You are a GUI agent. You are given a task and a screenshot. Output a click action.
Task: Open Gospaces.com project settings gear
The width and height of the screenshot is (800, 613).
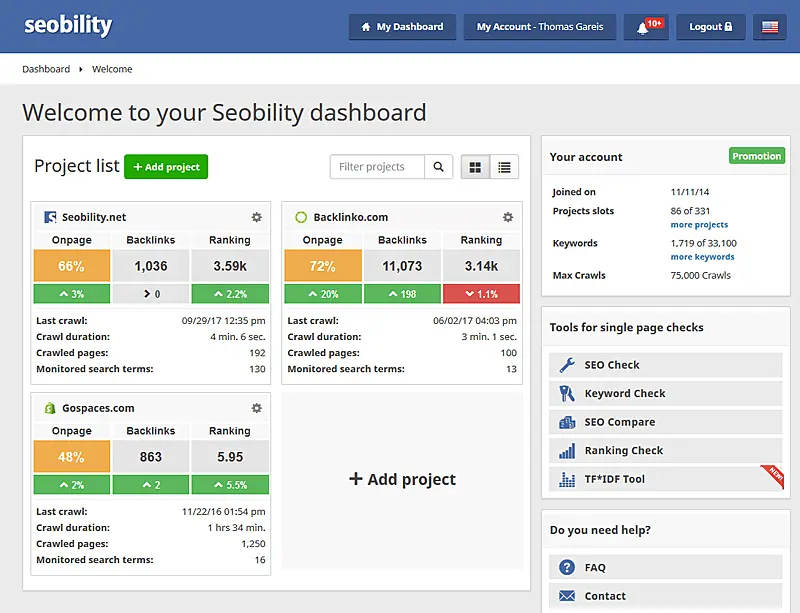[256, 407]
